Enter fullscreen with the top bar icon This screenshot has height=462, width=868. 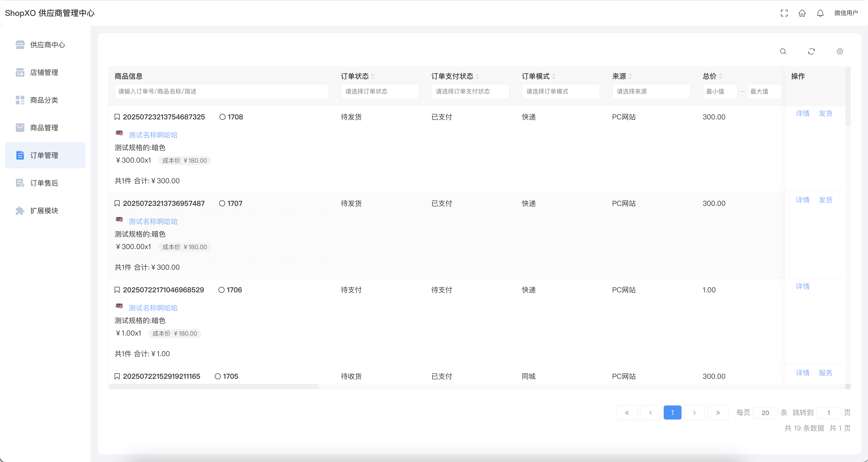784,13
